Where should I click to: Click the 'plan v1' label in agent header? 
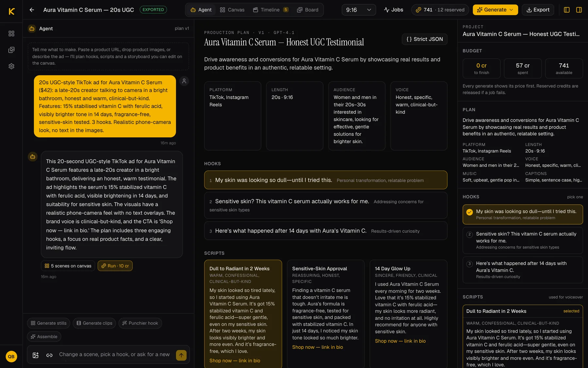pos(182,28)
